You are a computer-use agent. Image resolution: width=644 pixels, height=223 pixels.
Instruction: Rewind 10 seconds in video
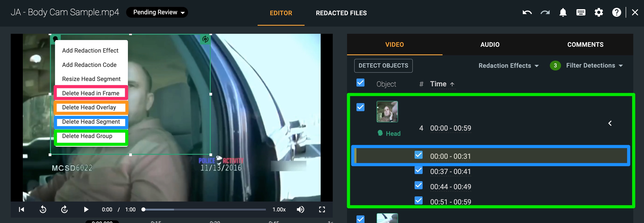(43, 209)
